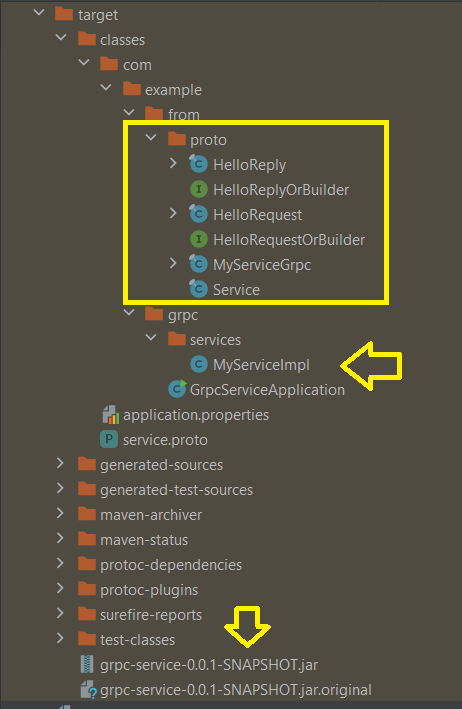462x709 pixels.
Task: Expand the HelloRequest class node
Action: pos(173,213)
